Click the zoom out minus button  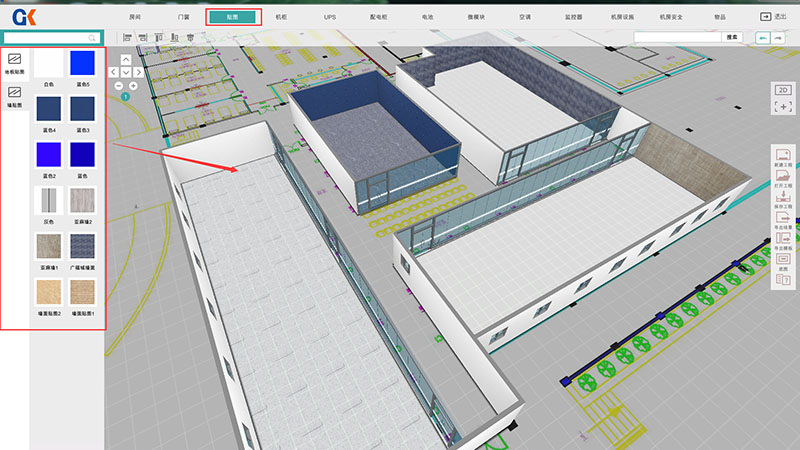pos(120,86)
